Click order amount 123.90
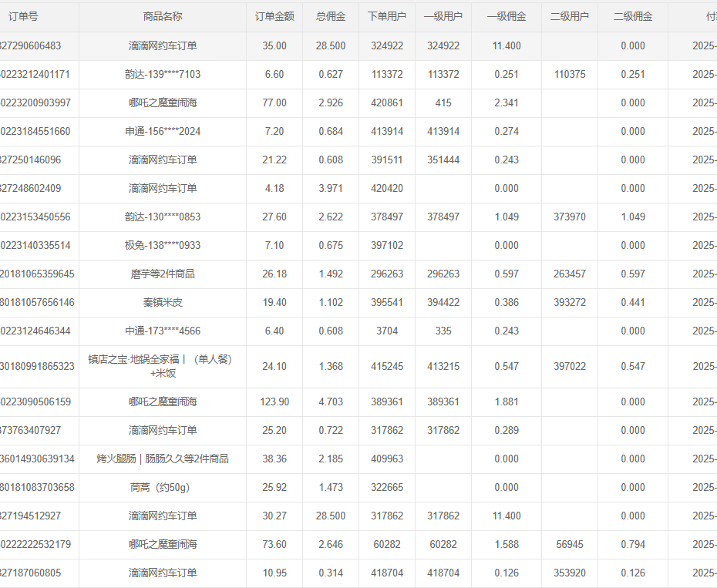The height and width of the screenshot is (588, 717). point(274,402)
